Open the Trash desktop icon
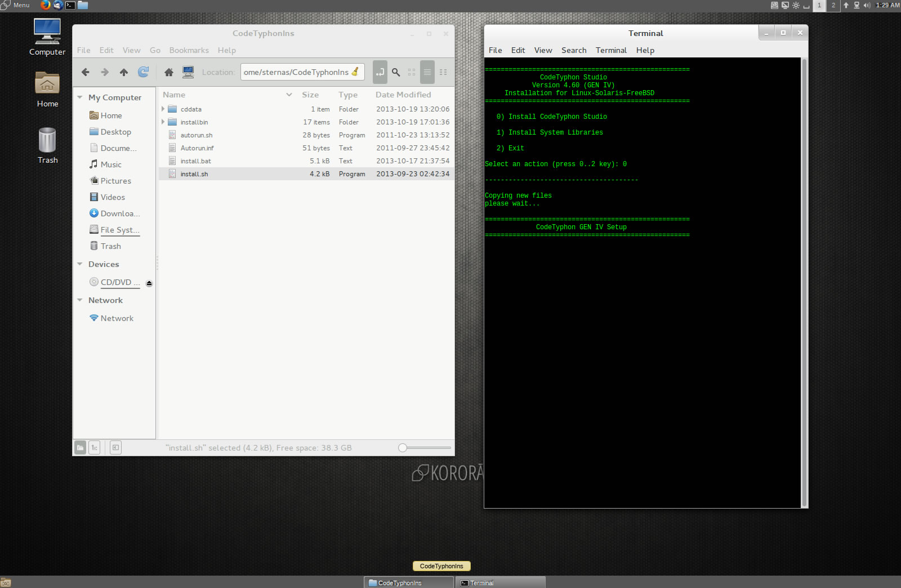 pos(47,145)
